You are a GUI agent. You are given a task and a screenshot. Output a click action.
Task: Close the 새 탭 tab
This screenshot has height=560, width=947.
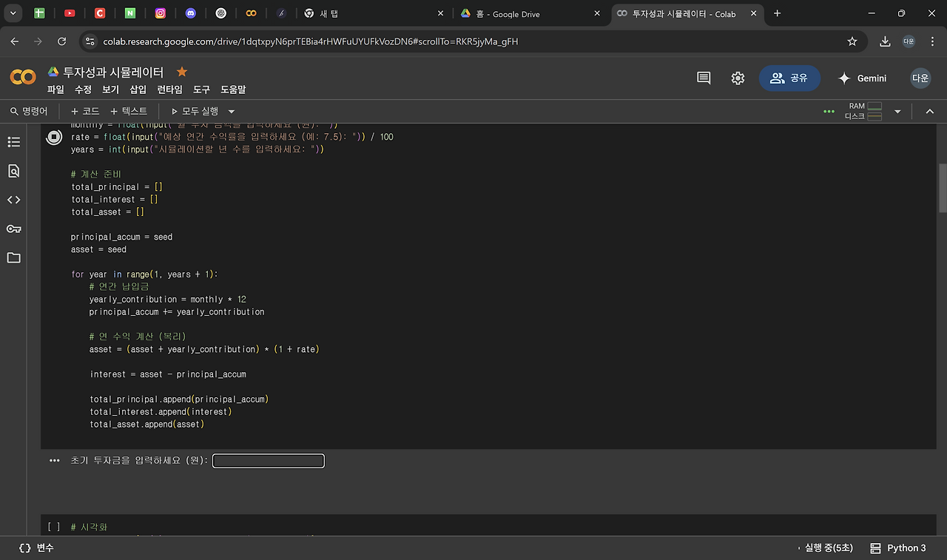tap(440, 13)
